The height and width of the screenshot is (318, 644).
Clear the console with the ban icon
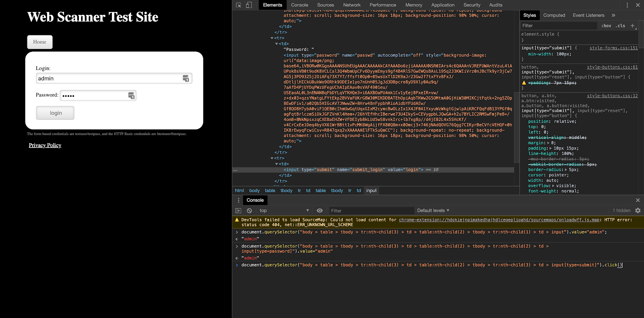tap(249, 211)
